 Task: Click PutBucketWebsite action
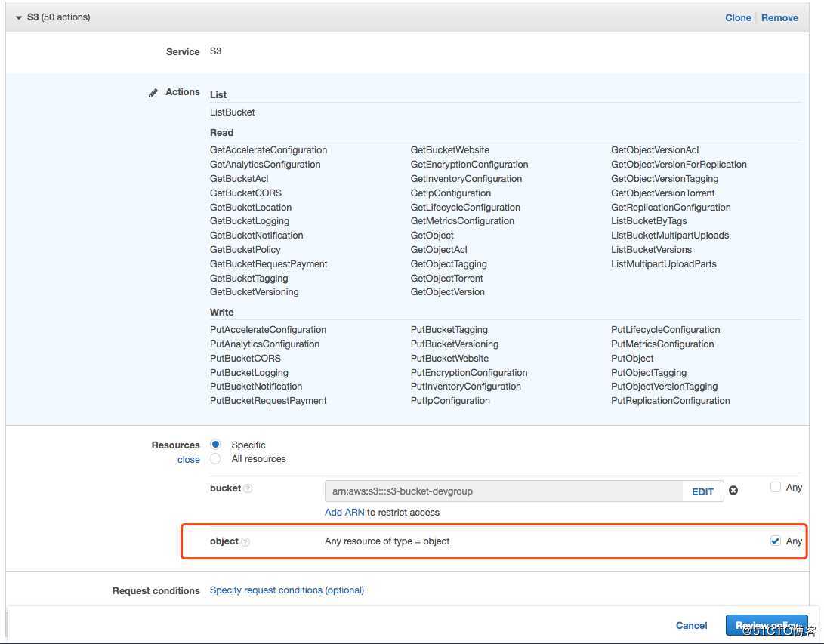click(x=449, y=359)
